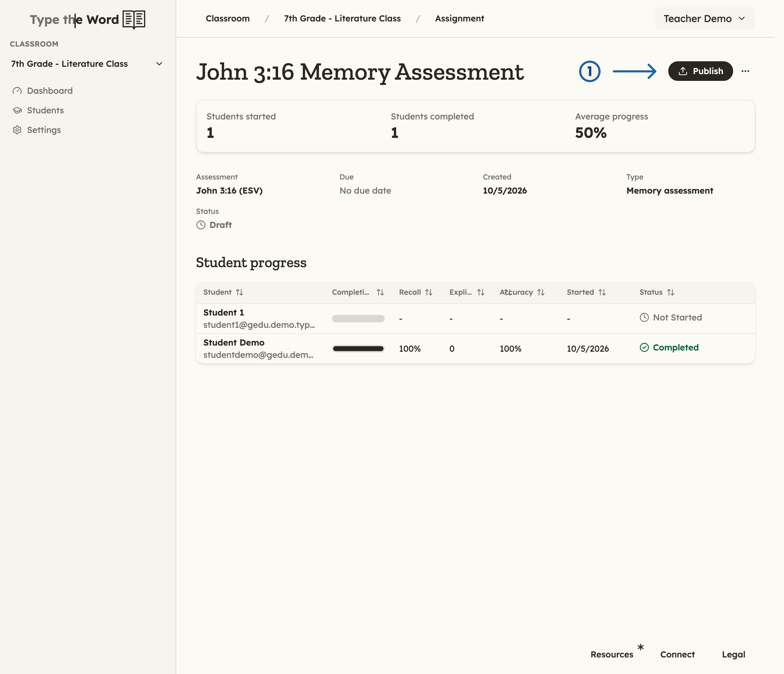Viewport: 784px width, 674px height.
Task: Click the Completed green checkmark icon
Action: [x=644, y=347]
